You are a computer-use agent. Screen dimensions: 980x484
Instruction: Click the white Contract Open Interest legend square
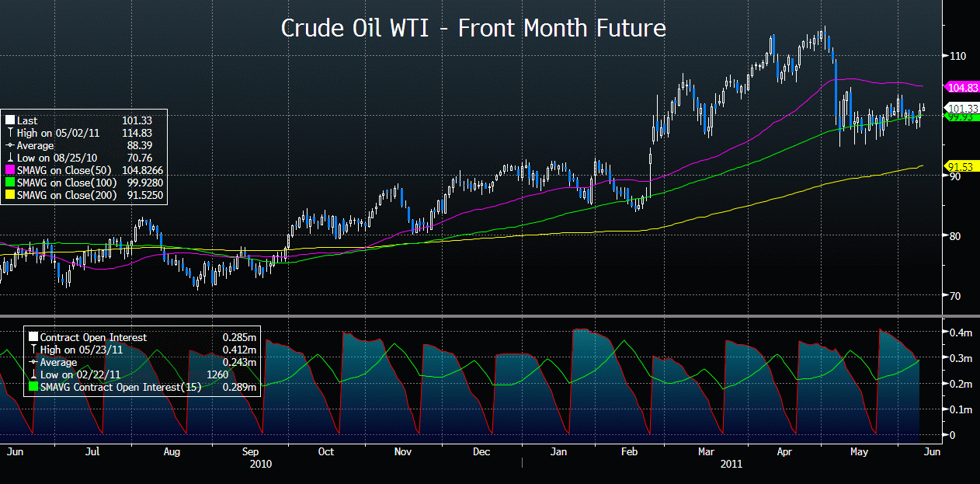[x=33, y=337]
